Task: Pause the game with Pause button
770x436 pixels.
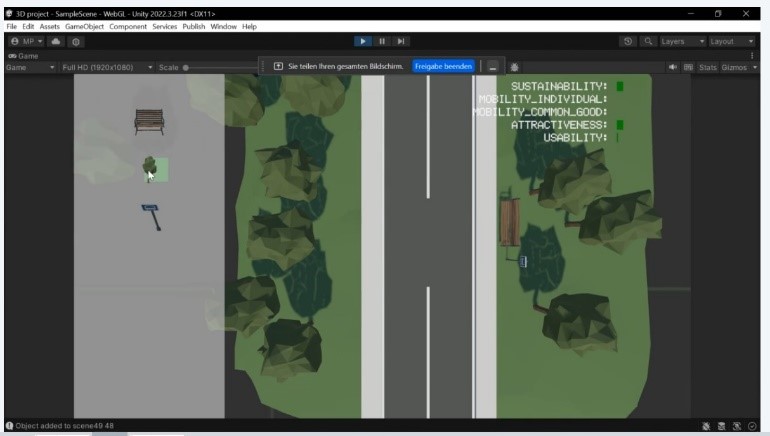Action: pyautogui.click(x=382, y=41)
